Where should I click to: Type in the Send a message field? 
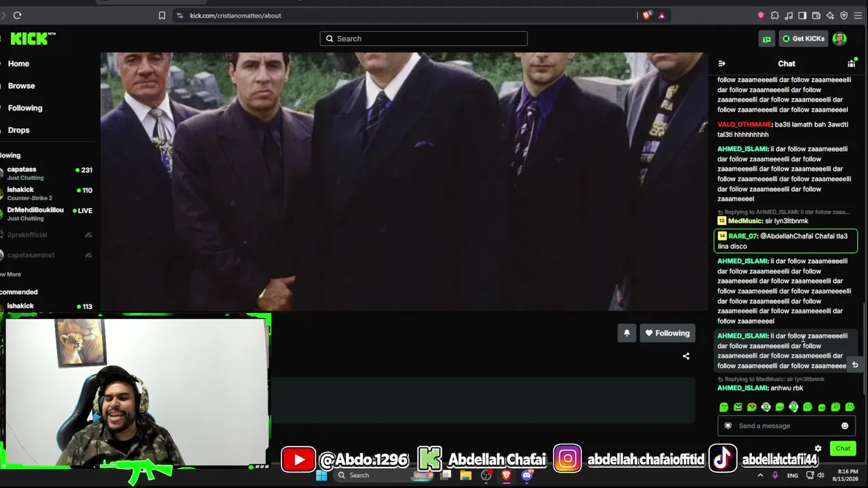point(787,426)
